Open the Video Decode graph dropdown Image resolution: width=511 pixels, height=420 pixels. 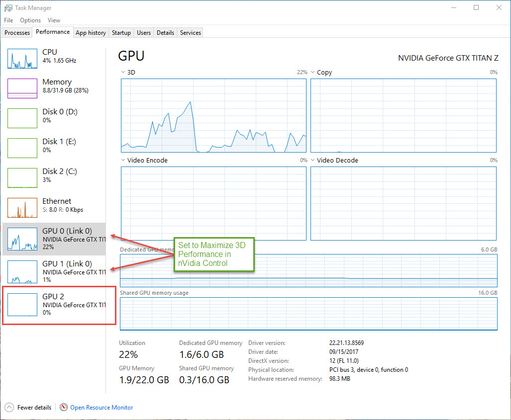pos(313,161)
